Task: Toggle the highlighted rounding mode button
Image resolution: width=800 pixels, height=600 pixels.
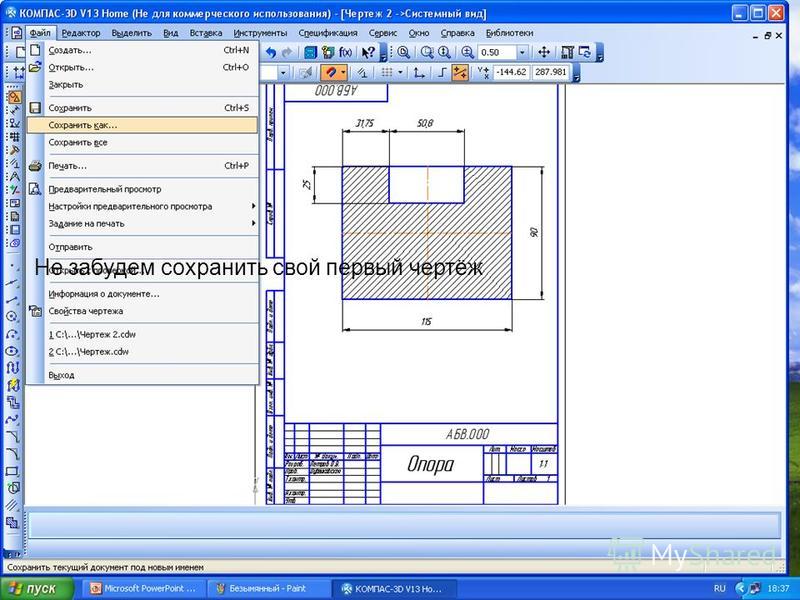Action: 460,72
